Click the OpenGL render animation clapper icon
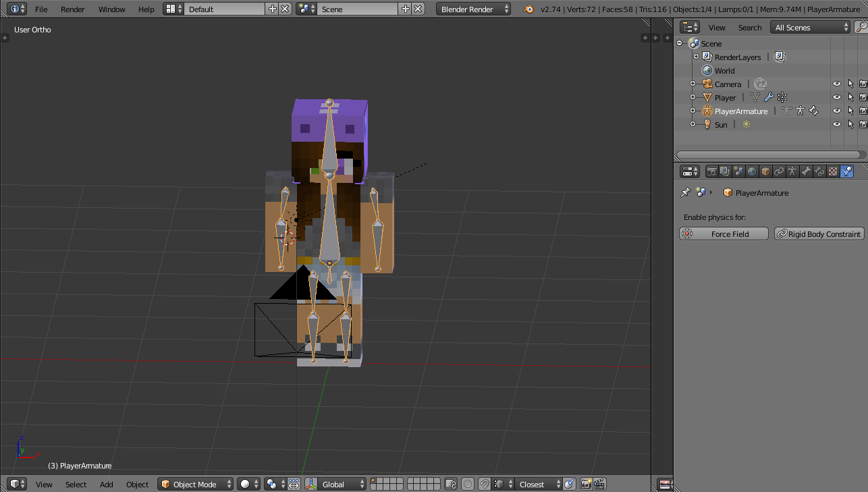 click(x=599, y=484)
